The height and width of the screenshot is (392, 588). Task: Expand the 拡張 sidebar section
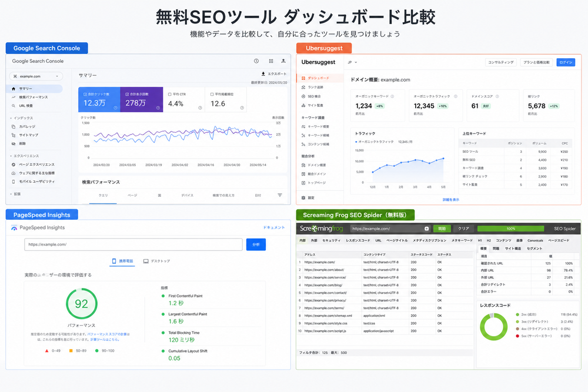click(16, 194)
